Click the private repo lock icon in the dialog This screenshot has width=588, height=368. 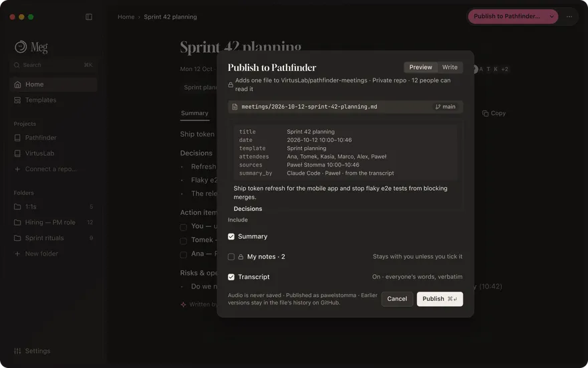[x=231, y=85]
